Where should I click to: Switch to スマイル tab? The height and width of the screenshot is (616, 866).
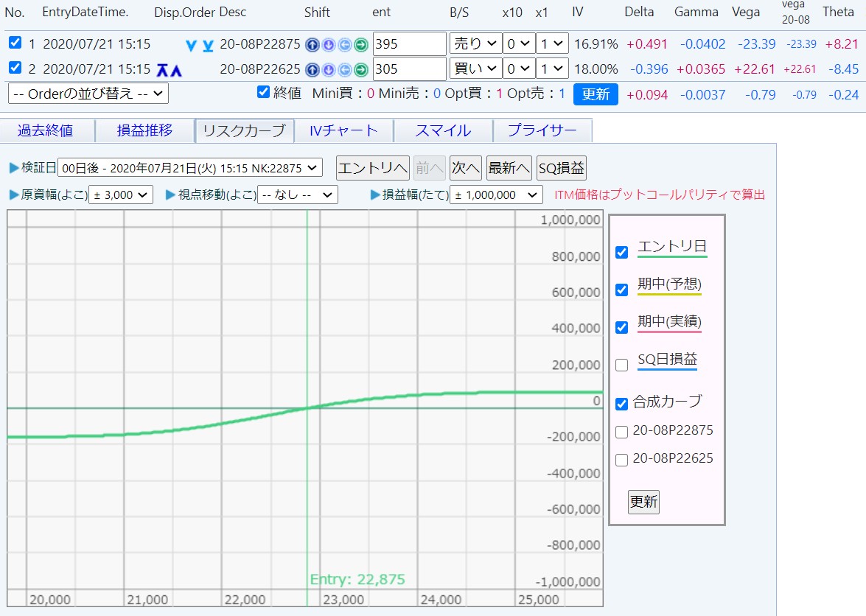coord(443,131)
